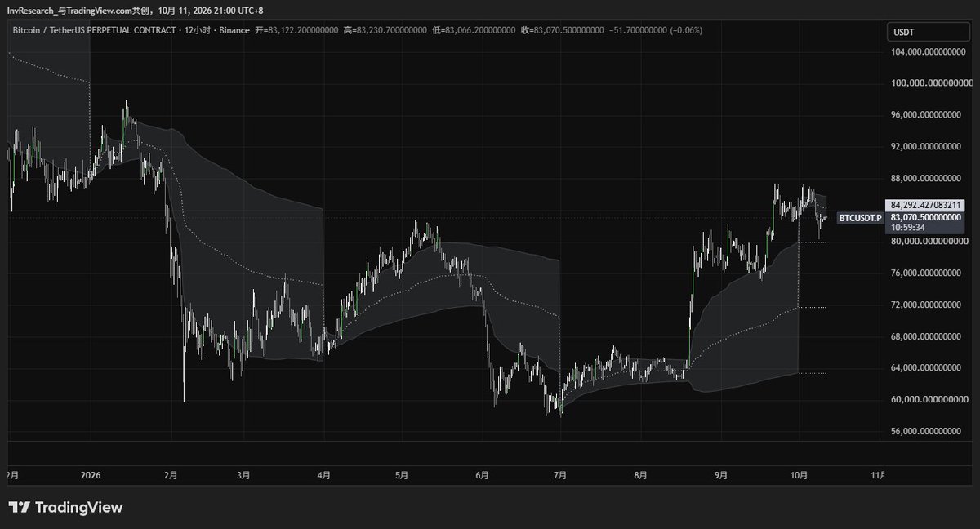Click the 低=83,066.200000000 low value
This screenshot has width=980, height=529.
[474, 30]
